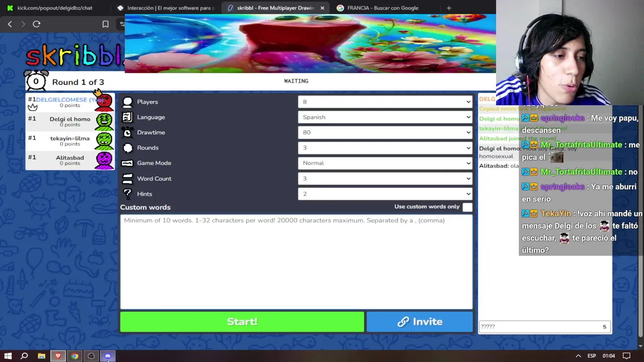Click the Players setting icon
The image size is (644, 362).
(x=127, y=102)
